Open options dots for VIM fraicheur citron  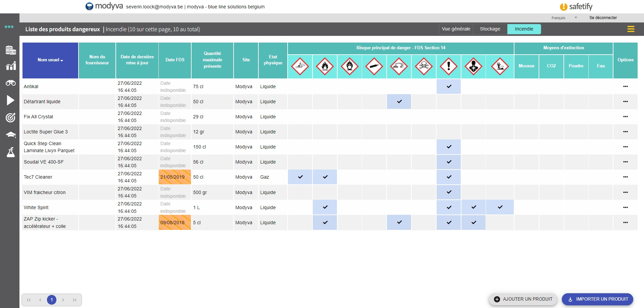tap(626, 192)
